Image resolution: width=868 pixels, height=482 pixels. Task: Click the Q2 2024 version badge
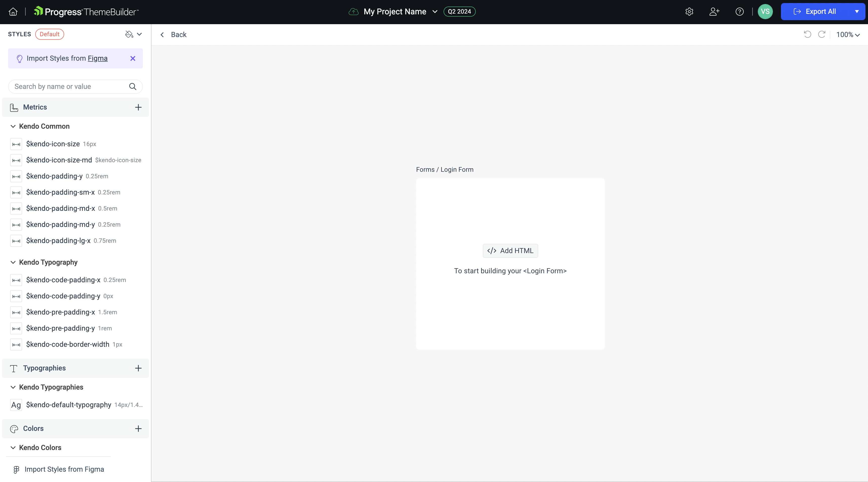(459, 12)
